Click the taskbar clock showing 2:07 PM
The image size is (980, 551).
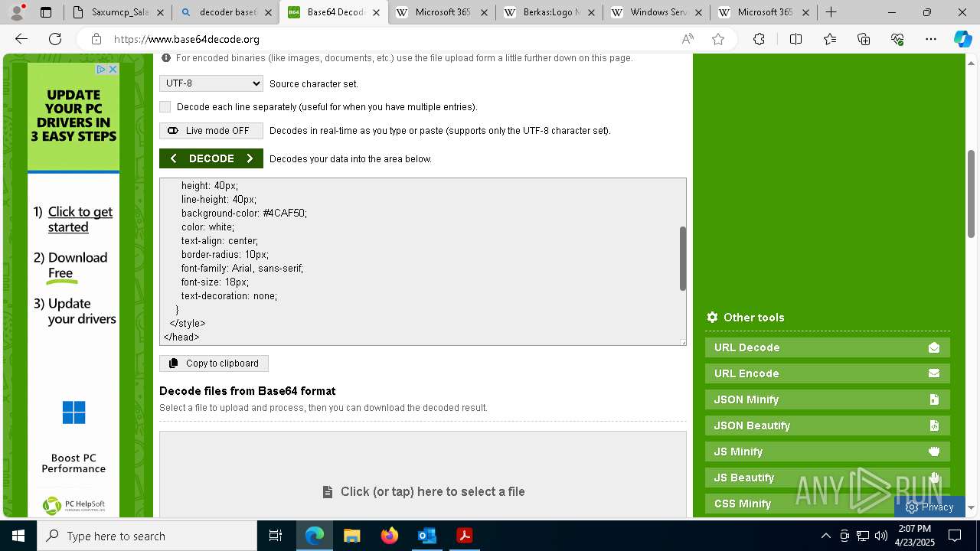click(914, 536)
